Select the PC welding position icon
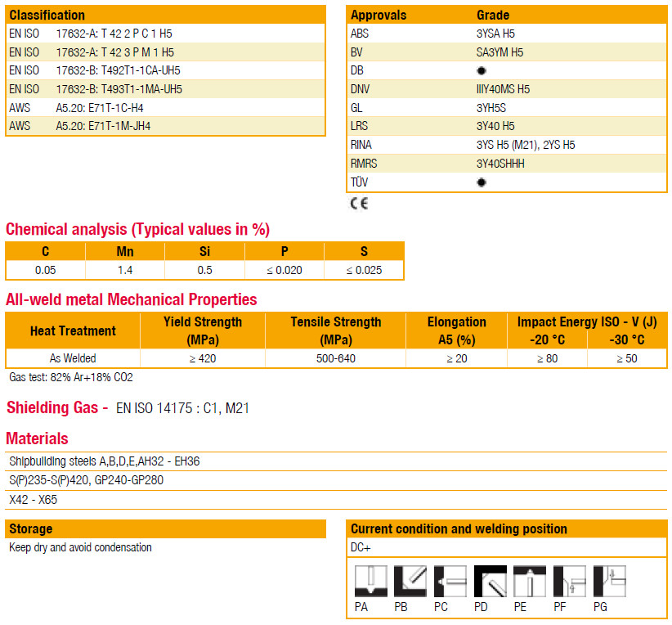The image size is (672, 625). click(x=450, y=582)
